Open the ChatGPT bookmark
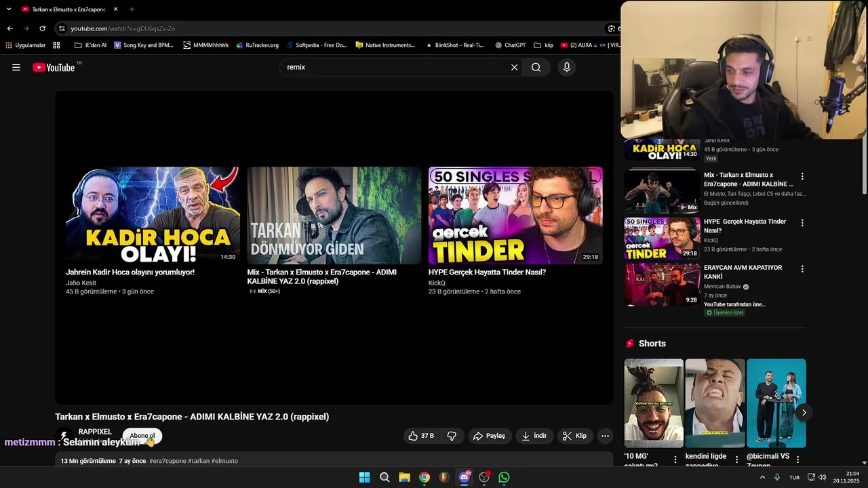Screen dimensions: 868x488 pyautogui.click(x=510, y=45)
